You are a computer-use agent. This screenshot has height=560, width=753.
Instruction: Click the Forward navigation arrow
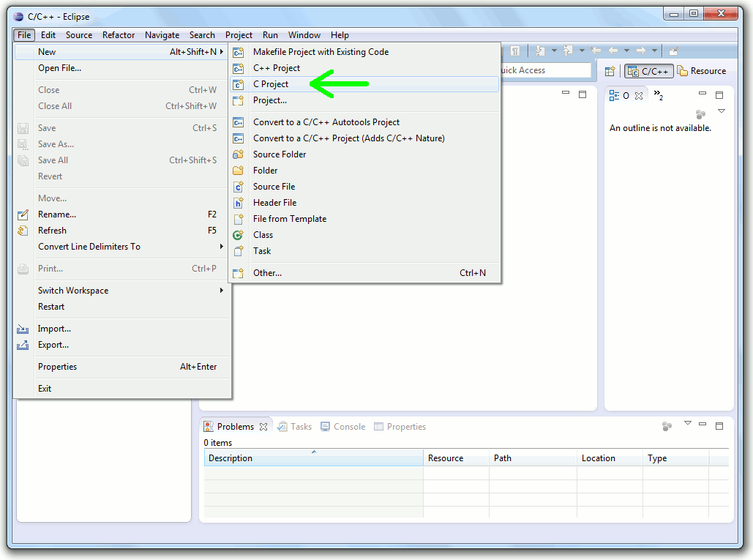(x=641, y=51)
